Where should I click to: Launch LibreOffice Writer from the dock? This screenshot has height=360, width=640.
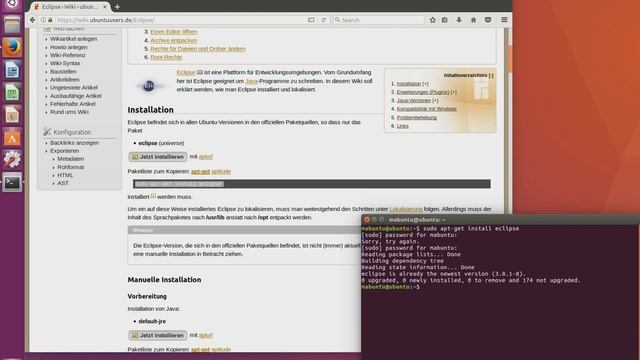12,70
